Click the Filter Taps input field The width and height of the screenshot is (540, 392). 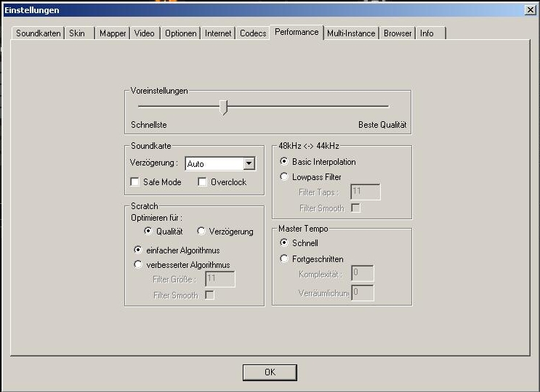point(365,192)
